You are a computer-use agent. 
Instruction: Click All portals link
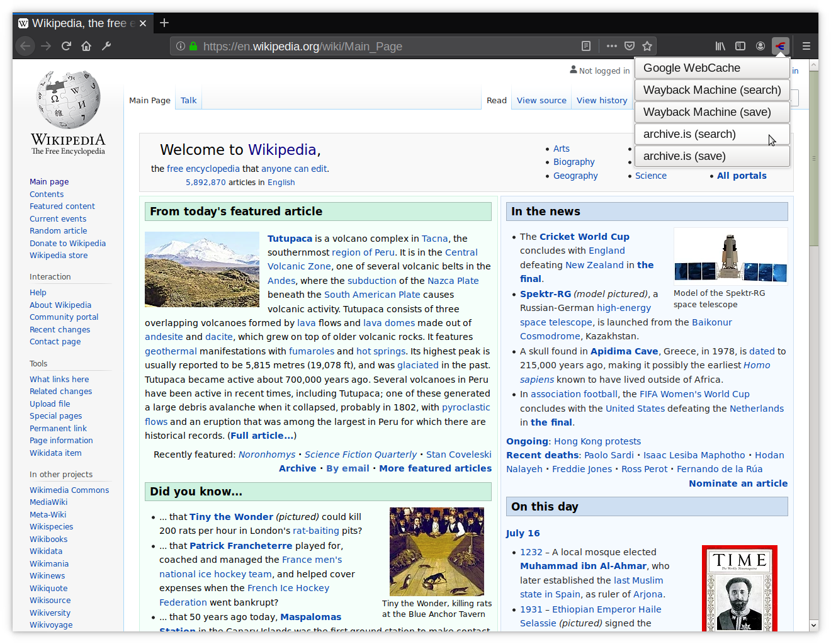742,176
